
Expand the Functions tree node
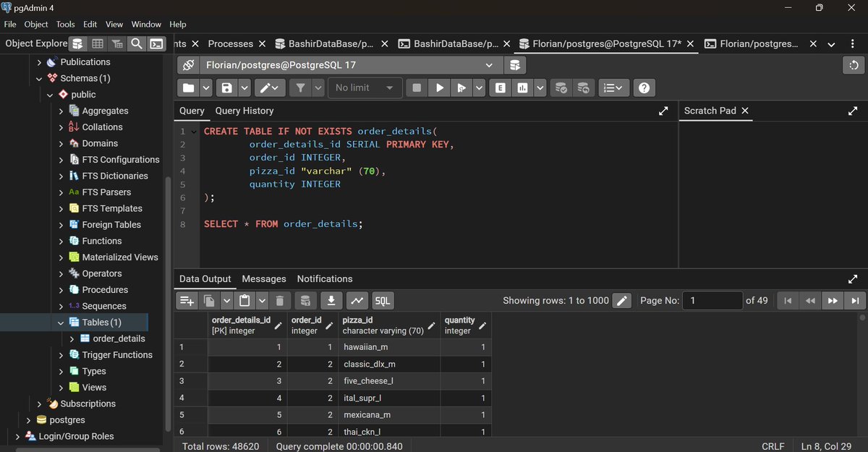[61, 241]
